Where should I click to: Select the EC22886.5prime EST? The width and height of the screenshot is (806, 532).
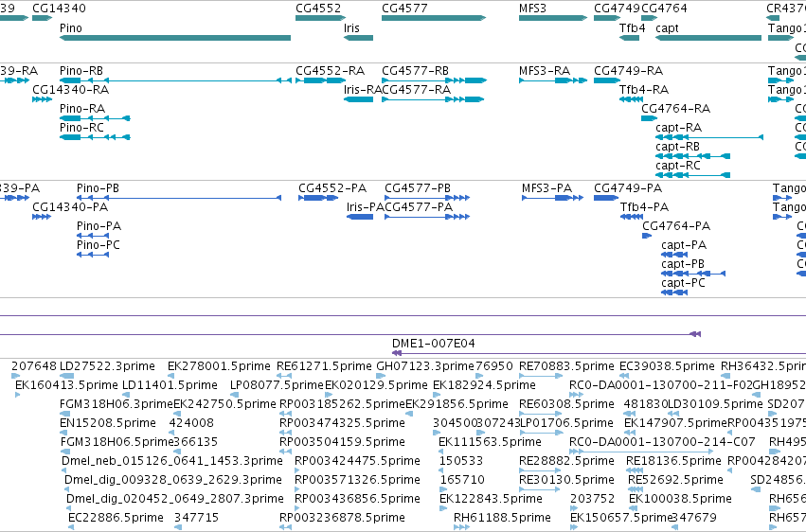[x=71, y=528]
